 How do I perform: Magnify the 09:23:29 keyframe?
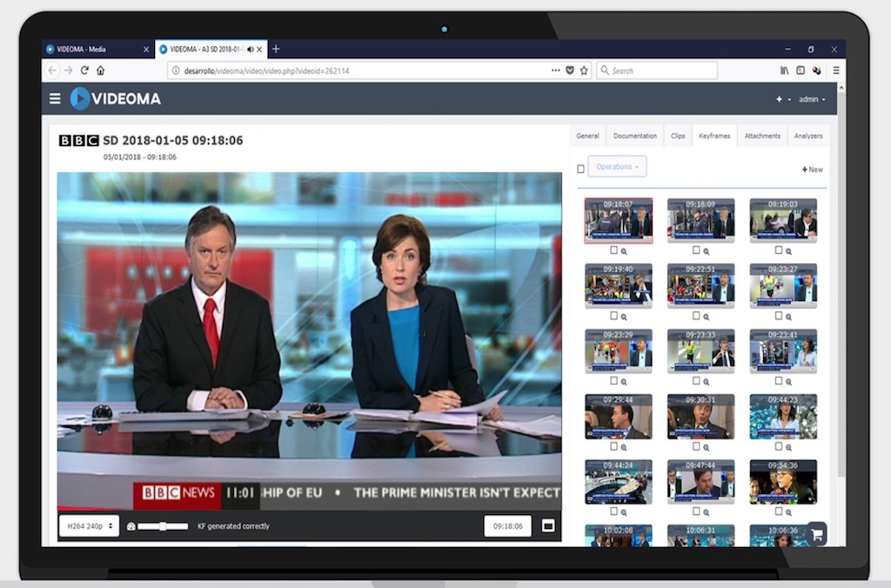point(624,382)
